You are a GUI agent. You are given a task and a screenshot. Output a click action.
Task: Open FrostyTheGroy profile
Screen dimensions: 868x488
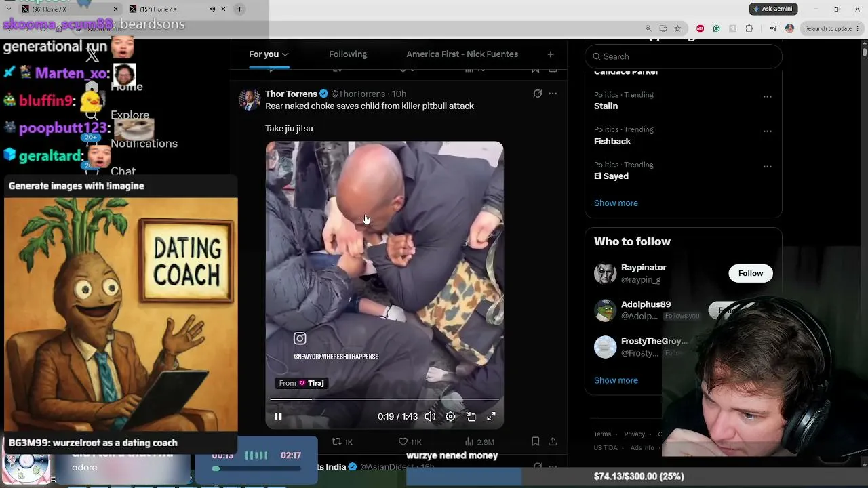coord(654,341)
